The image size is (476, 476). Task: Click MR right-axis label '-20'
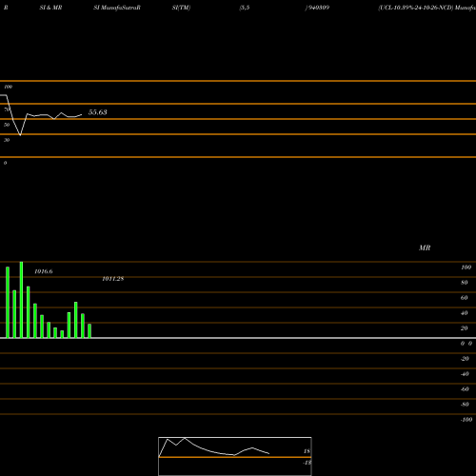tap(465, 359)
